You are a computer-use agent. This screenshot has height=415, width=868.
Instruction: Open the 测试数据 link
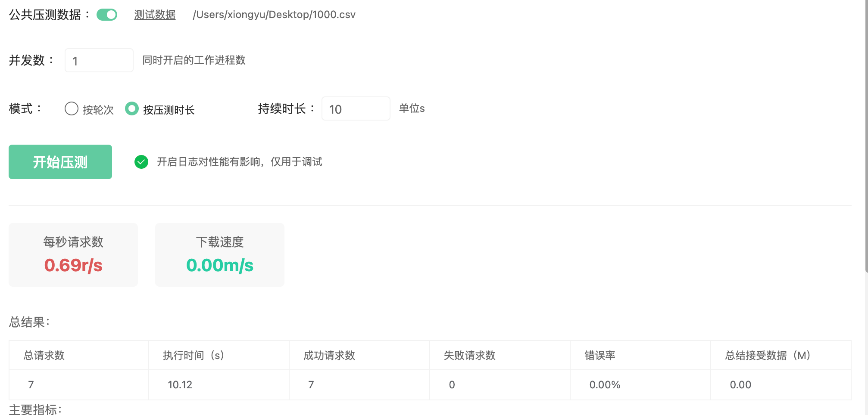click(155, 15)
